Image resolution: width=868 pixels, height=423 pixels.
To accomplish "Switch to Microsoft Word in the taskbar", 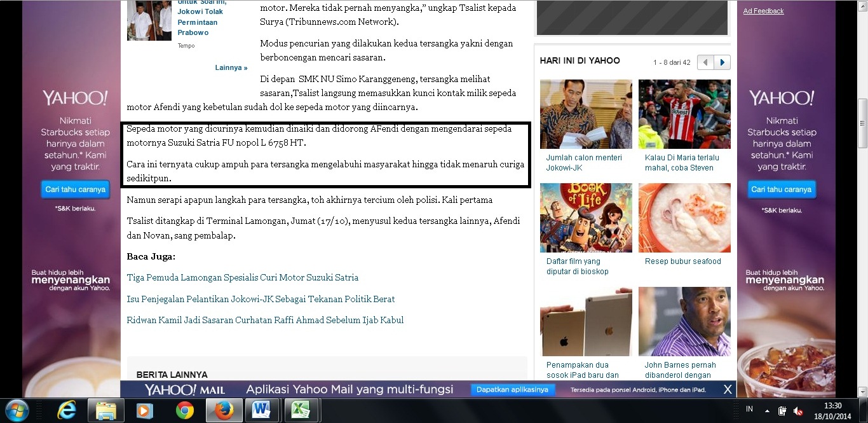I will tap(261, 410).
